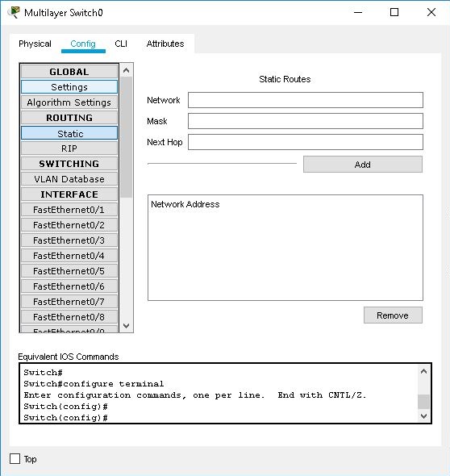The height and width of the screenshot is (476, 450).
Task: Close the Multilayer Switch0 window
Action: point(431,12)
